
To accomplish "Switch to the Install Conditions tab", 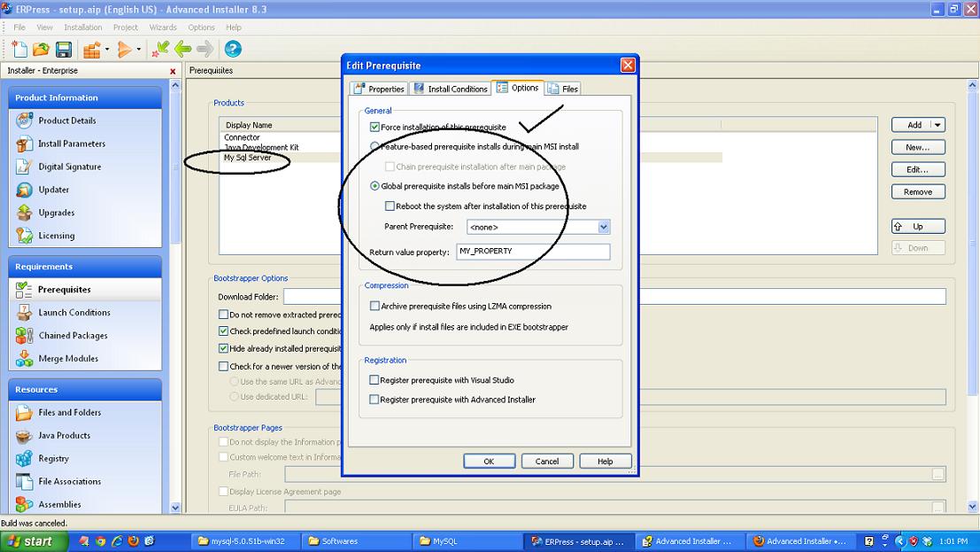I will 451,89.
